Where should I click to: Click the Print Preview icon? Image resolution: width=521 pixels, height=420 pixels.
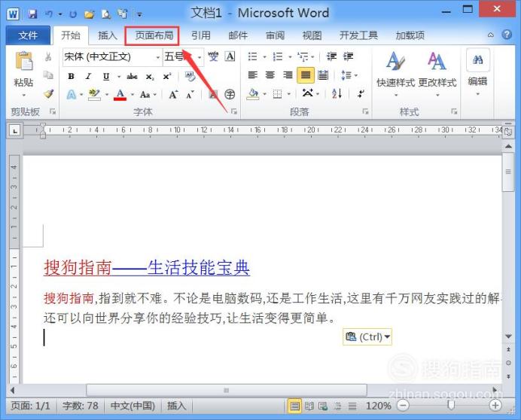click(105, 14)
